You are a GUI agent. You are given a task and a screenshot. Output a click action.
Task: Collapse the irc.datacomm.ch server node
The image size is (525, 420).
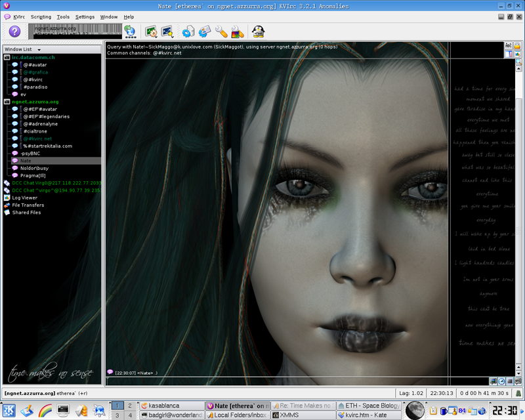tap(7, 57)
